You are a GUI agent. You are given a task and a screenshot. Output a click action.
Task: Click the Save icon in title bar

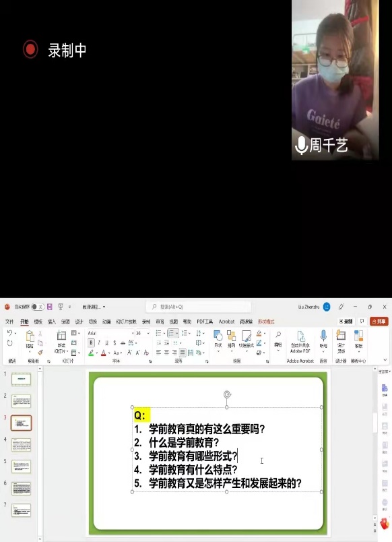point(50,307)
